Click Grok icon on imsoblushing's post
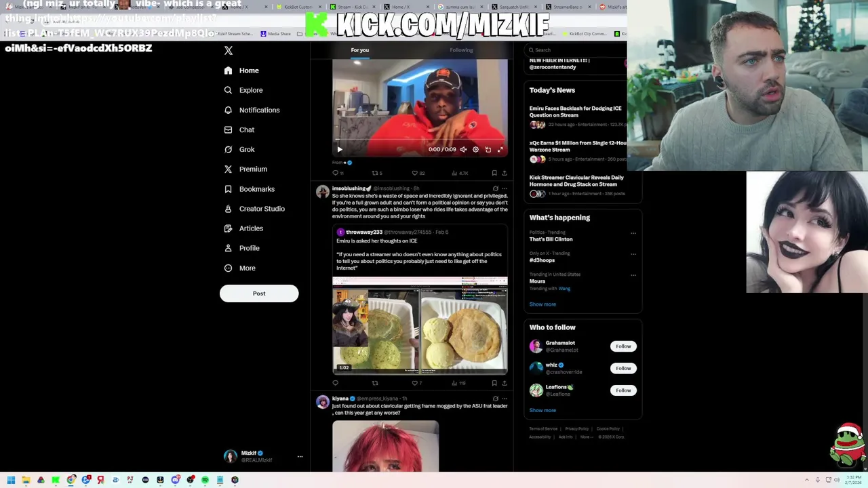The width and height of the screenshot is (868, 488). click(x=496, y=188)
